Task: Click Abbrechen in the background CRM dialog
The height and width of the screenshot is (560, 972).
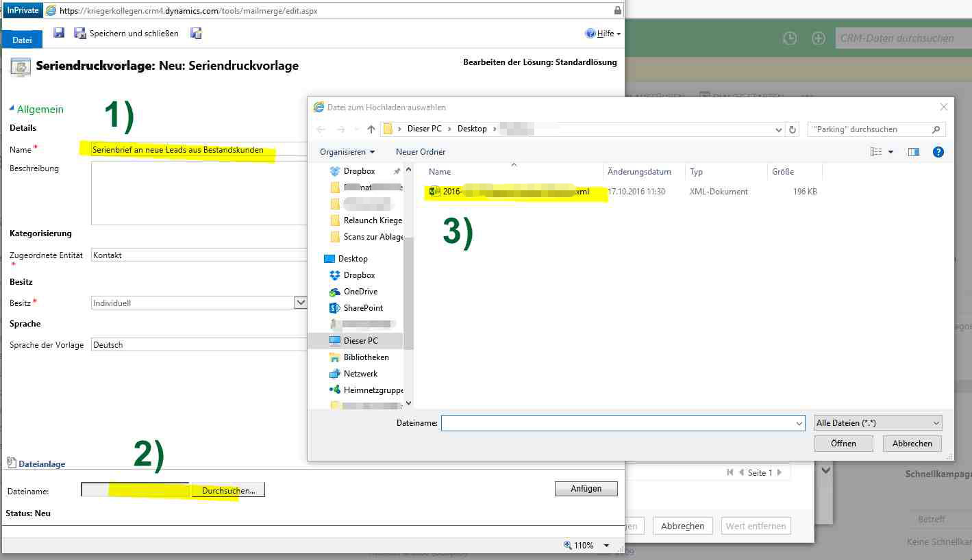Action: (683, 526)
